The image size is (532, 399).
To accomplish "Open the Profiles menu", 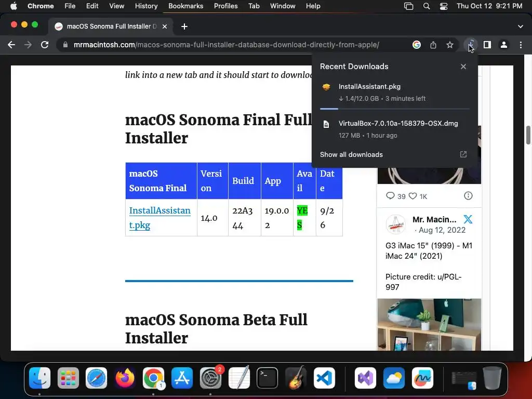I will tap(225, 6).
